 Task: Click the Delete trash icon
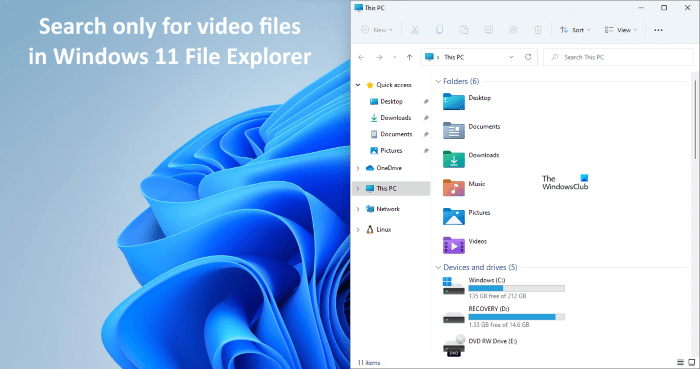538,30
